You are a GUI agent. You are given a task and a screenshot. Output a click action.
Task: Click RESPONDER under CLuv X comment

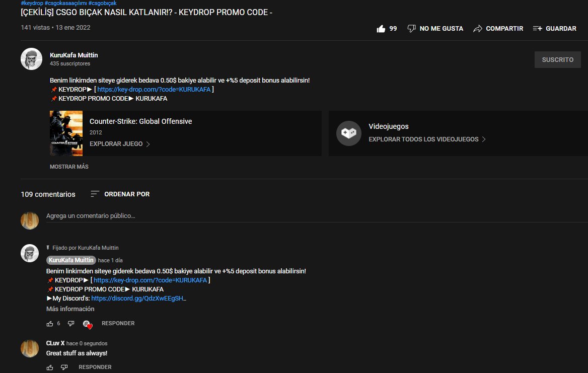(95, 367)
